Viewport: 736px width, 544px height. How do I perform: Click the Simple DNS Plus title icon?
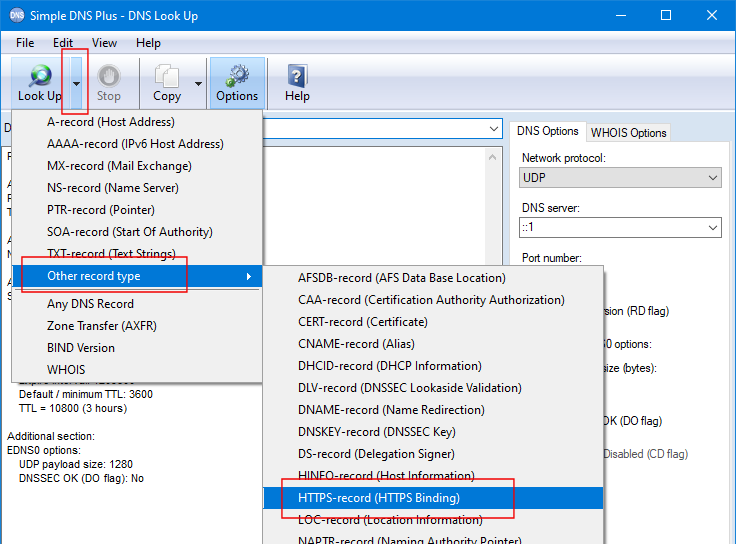coord(16,15)
